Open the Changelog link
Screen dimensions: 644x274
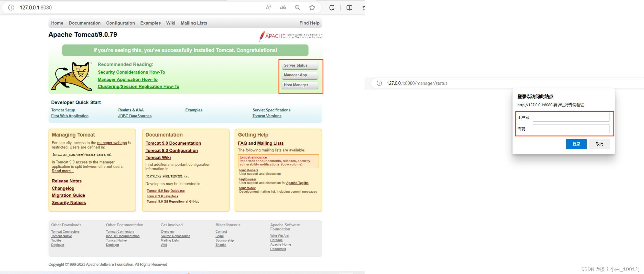pos(63,188)
